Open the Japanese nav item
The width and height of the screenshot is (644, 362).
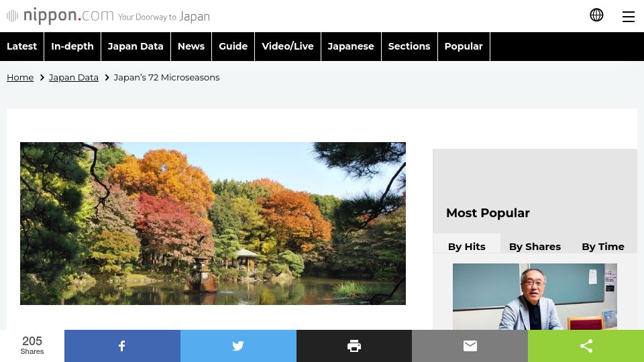tap(351, 46)
